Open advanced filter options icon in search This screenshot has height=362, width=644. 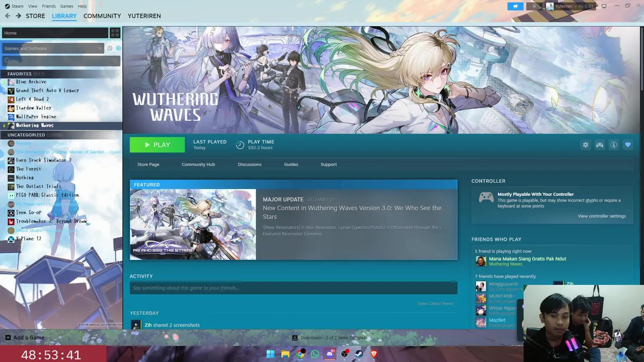[115, 61]
